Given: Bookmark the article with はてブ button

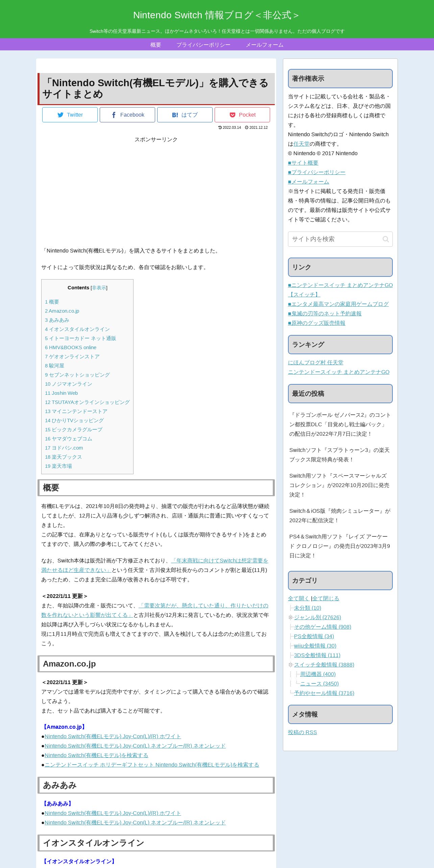Looking at the screenshot, I should click(185, 115).
